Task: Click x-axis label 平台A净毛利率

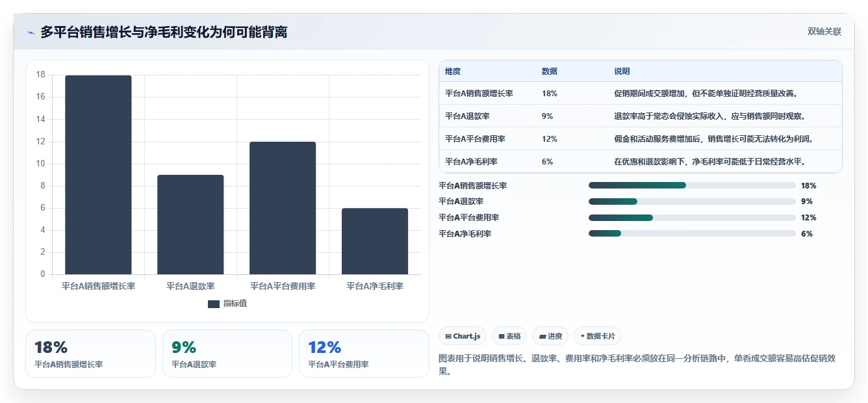Action: 375,286
